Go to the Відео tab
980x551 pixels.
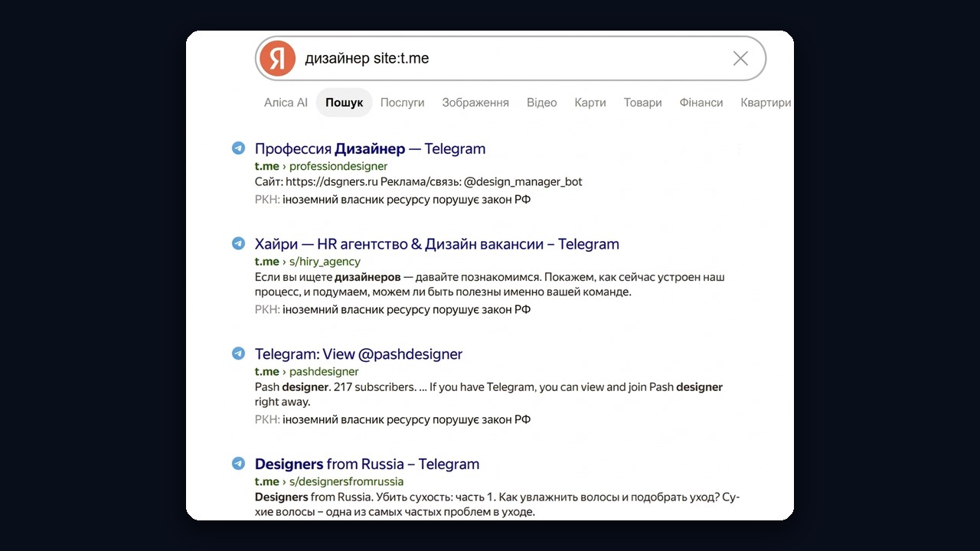pyautogui.click(x=542, y=103)
